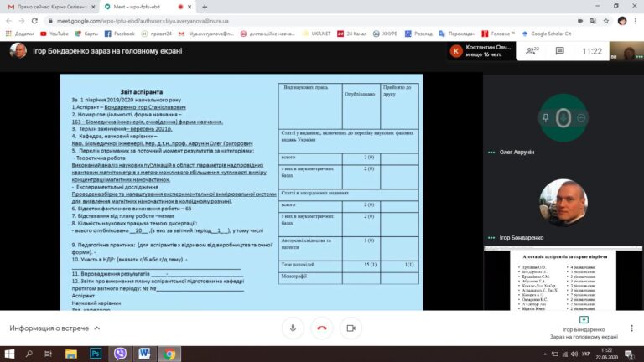Image resolution: width=644 pixels, height=362 pixels.
Task: Select the shared presentation thumbnail
Action: (563, 279)
